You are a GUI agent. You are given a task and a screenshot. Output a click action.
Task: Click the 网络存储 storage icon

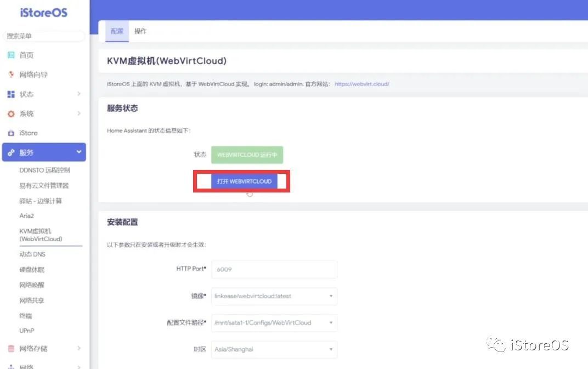(11, 349)
